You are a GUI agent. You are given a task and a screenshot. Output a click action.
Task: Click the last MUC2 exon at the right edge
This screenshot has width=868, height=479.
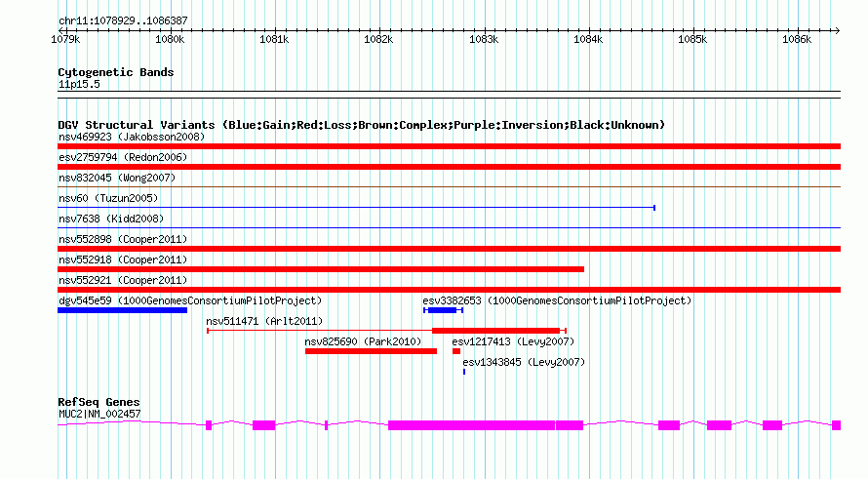click(837, 425)
